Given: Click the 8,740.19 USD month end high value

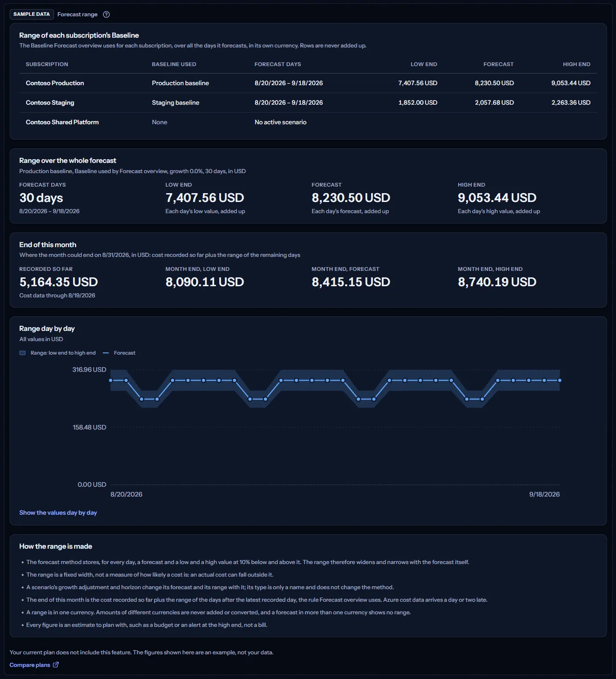Looking at the screenshot, I should tap(497, 282).
